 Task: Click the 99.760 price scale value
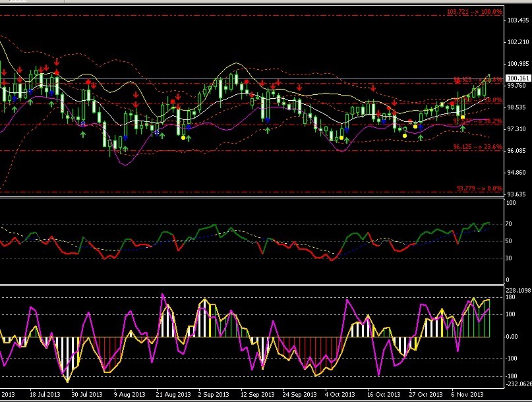(x=516, y=86)
